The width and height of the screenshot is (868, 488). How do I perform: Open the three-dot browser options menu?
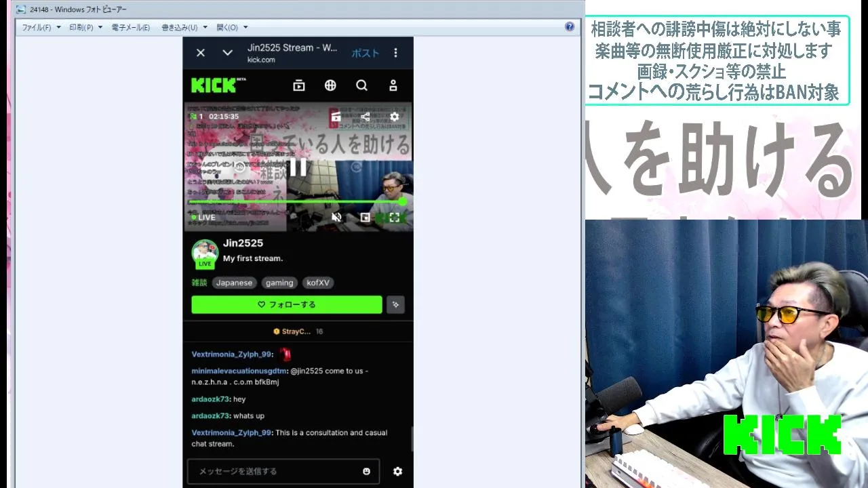(x=396, y=53)
